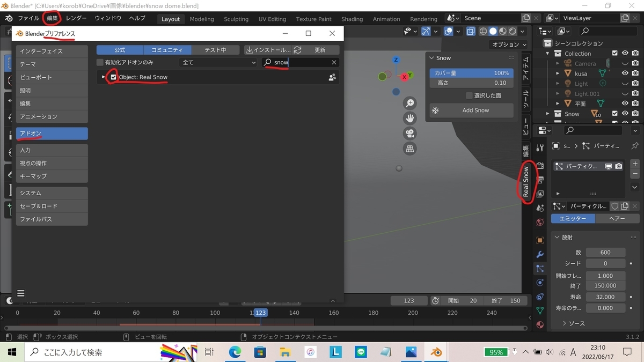This screenshot has width=644, height=362.
Task: Open the Material properties tab icon
Action: click(x=540, y=324)
